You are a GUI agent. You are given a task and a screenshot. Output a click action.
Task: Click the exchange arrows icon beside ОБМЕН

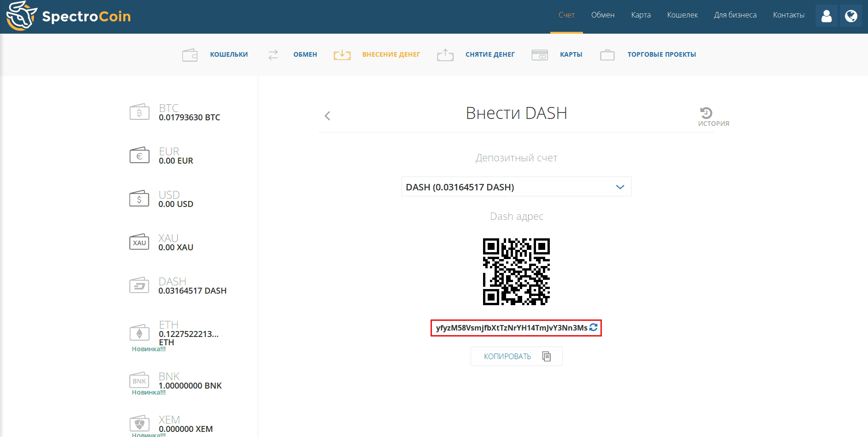pos(273,55)
